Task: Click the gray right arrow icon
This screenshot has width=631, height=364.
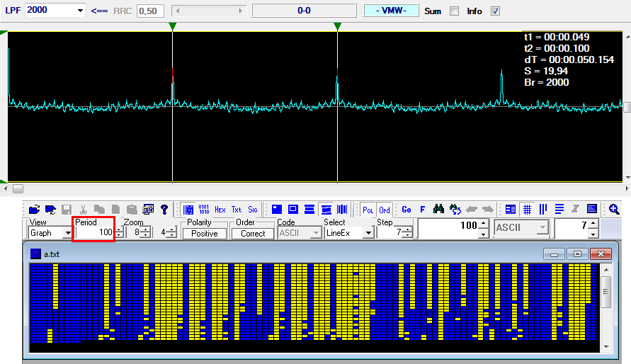Action: (x=488, y=210)
